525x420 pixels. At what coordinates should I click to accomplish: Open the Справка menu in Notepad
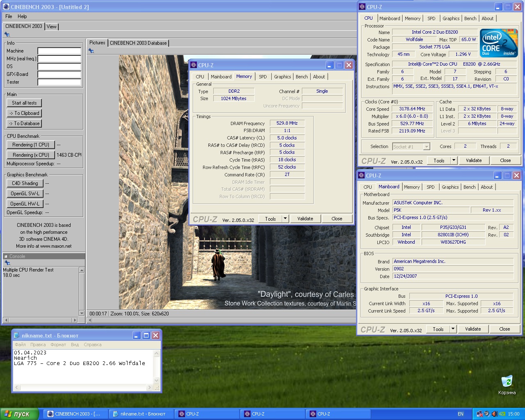click(92, 345)
